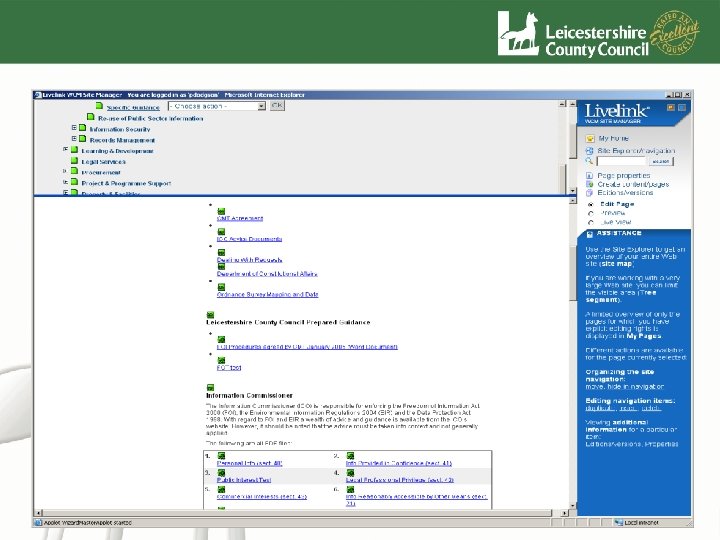Click the content pane vertical scrollbar

click(x=573, y=353)
